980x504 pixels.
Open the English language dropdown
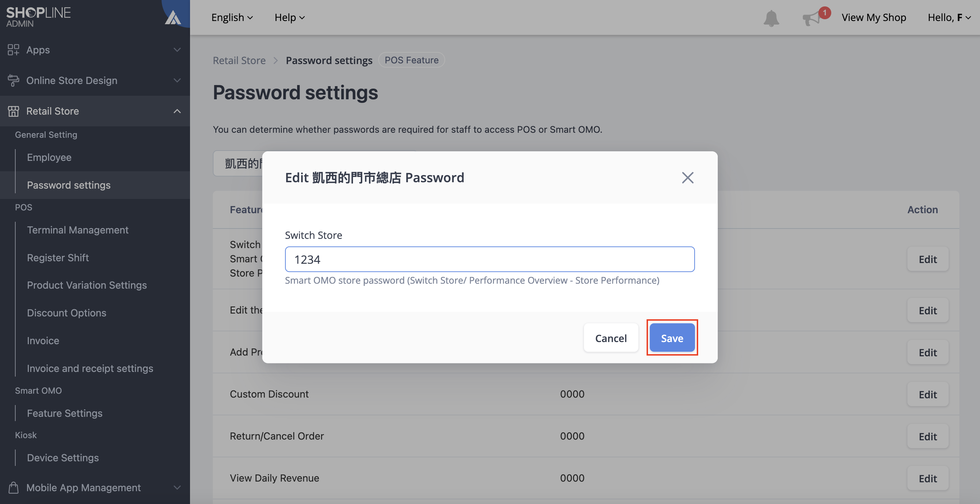232,17
